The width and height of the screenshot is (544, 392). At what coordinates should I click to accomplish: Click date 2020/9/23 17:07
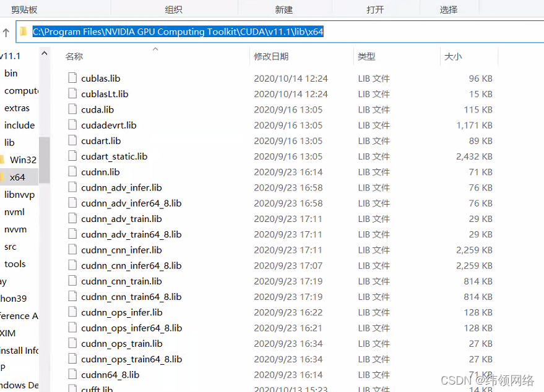288,265
